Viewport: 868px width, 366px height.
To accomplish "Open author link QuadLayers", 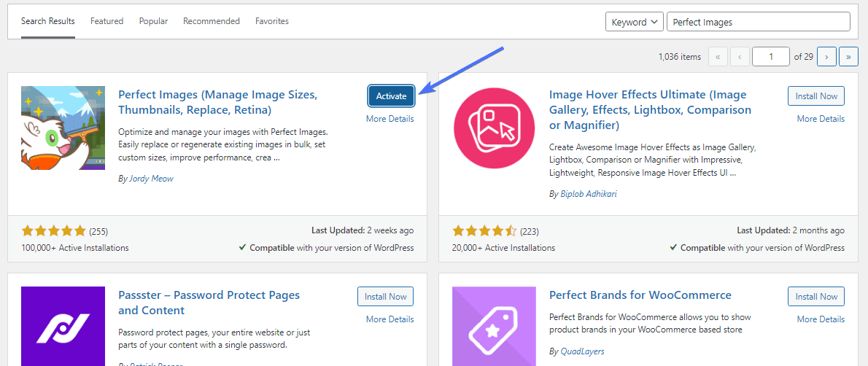I will [582, 351].
